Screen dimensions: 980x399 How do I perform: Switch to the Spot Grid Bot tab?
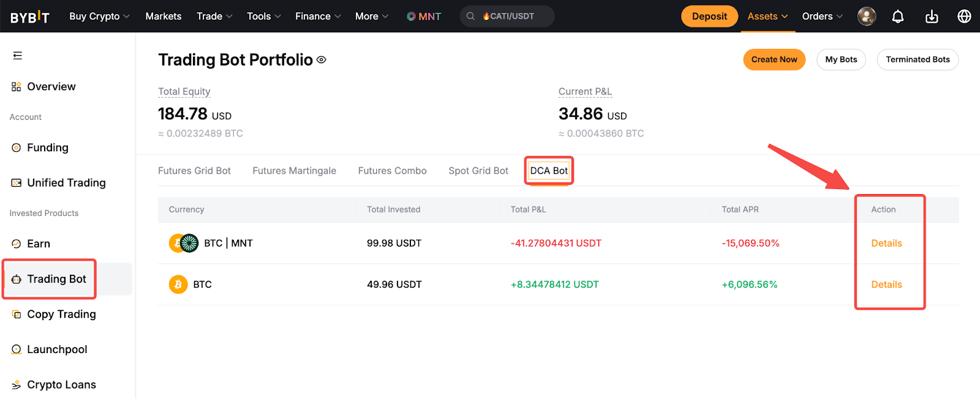tap(478, 171)
